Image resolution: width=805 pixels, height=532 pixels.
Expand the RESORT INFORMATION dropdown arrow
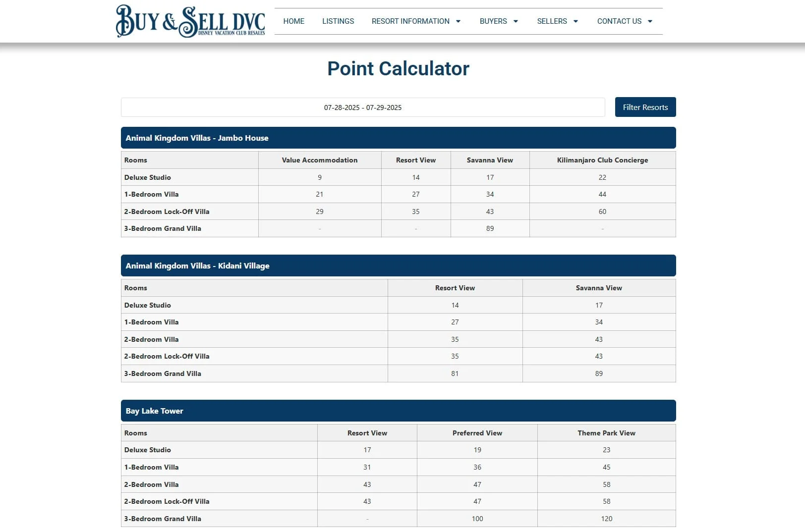click(458, 21)
